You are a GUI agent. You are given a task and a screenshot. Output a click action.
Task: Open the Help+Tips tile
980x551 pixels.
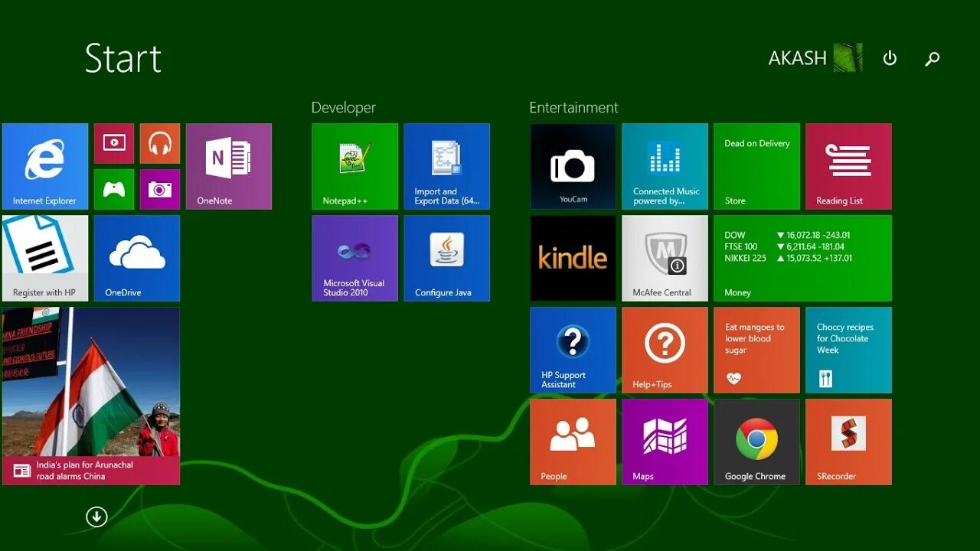(665, 350)
